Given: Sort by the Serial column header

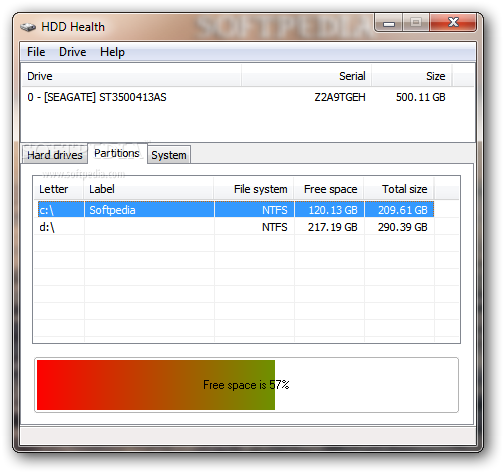Looking at the screenshot, I should (x=306, y=76).
